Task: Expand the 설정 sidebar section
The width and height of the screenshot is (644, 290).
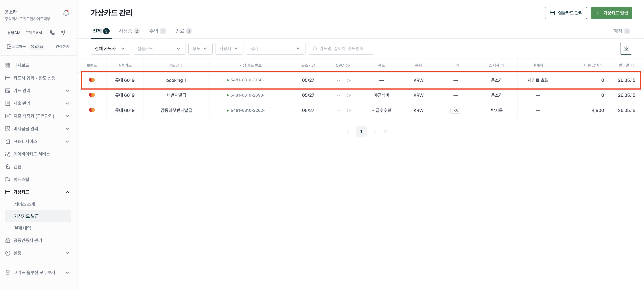Action: click(x=37, y=253)
